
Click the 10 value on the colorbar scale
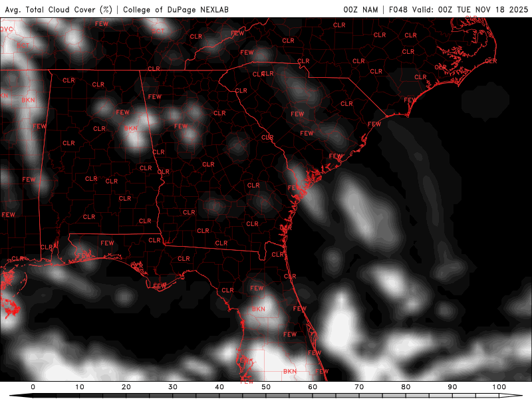click(x=79, y=387)
